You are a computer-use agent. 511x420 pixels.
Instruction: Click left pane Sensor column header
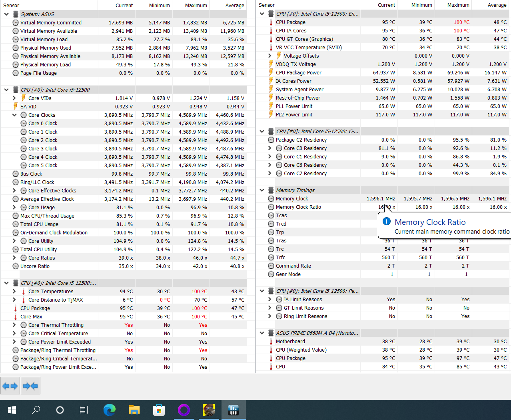49,5
